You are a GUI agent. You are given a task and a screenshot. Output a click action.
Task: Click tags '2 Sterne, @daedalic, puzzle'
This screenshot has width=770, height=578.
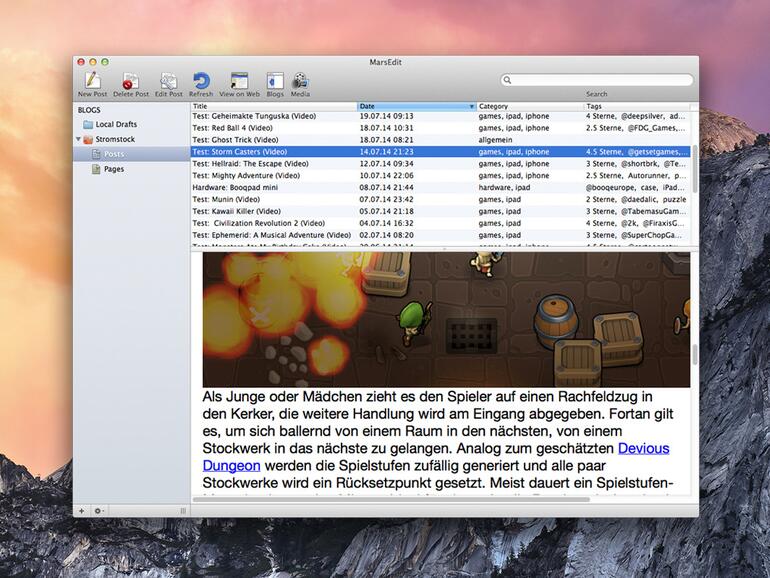[x=636, y=199]
